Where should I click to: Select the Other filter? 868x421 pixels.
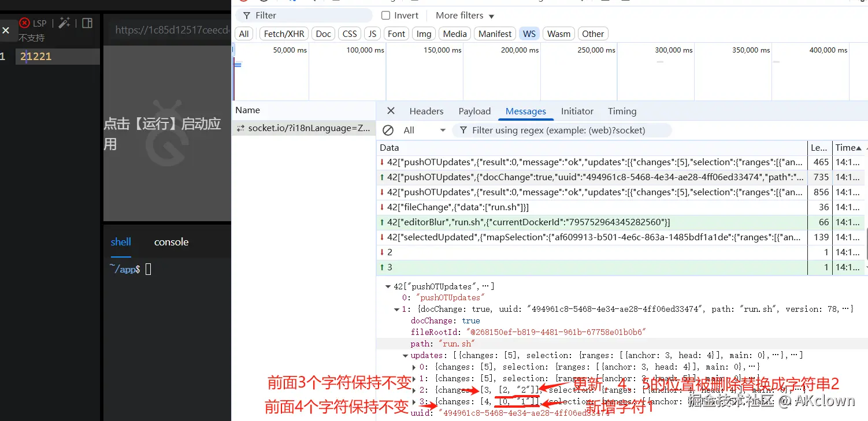coord(593,34)
